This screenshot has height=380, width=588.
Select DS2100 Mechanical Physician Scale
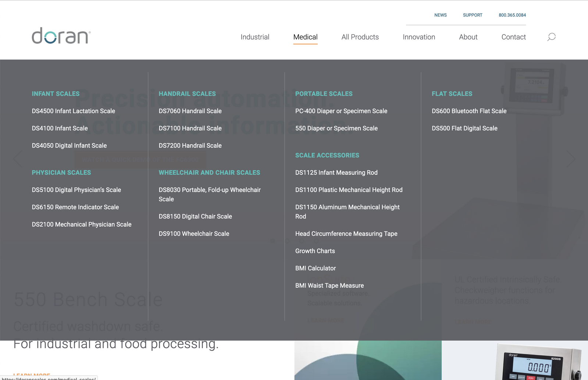click(x=82, y=224)
